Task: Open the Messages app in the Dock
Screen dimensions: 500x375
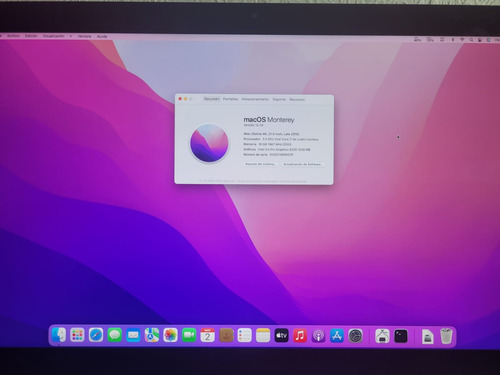Action: (x=115, y=335)
